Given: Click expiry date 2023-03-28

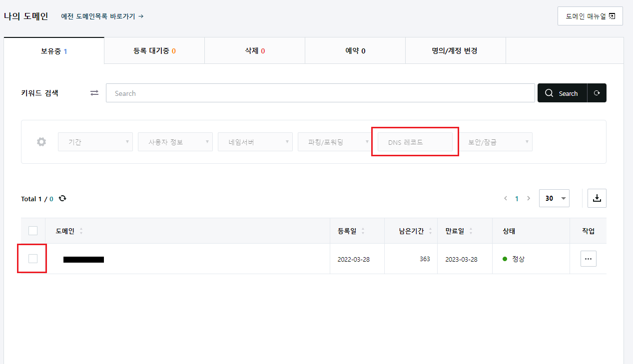Looking at the screenshot, I should coord(462,259).
